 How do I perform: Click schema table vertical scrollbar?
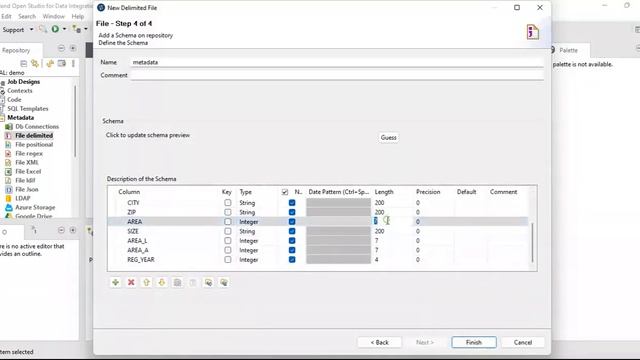pyautogui.click(x=532, y=243)
